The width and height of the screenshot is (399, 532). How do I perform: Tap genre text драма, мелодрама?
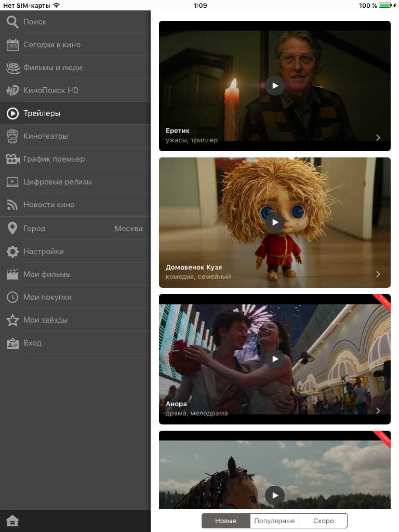coord(197,413)
